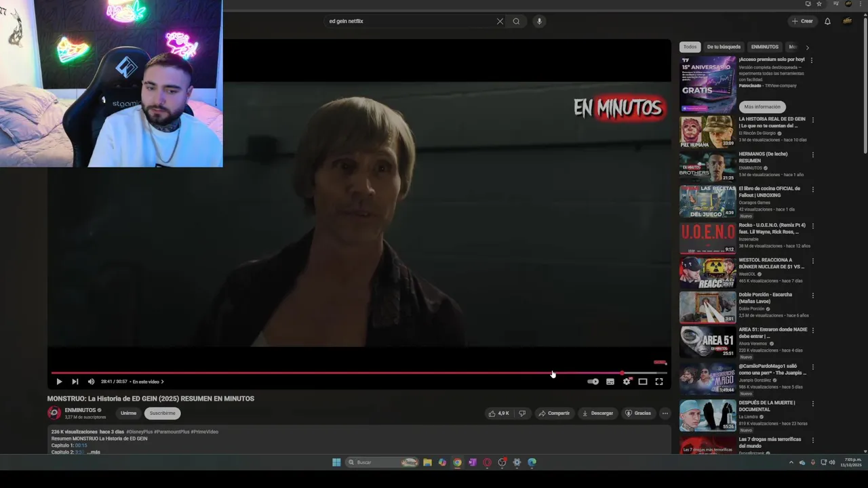Image resolution: width=868 pixels, height=488 pixels.
Task: Mute the video volume speaker icon
Action: pyautogui.click(x=91, y=382)
